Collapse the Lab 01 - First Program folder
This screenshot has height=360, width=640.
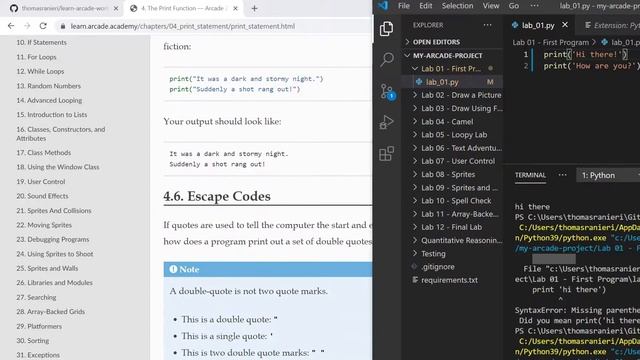coord(452,69)
